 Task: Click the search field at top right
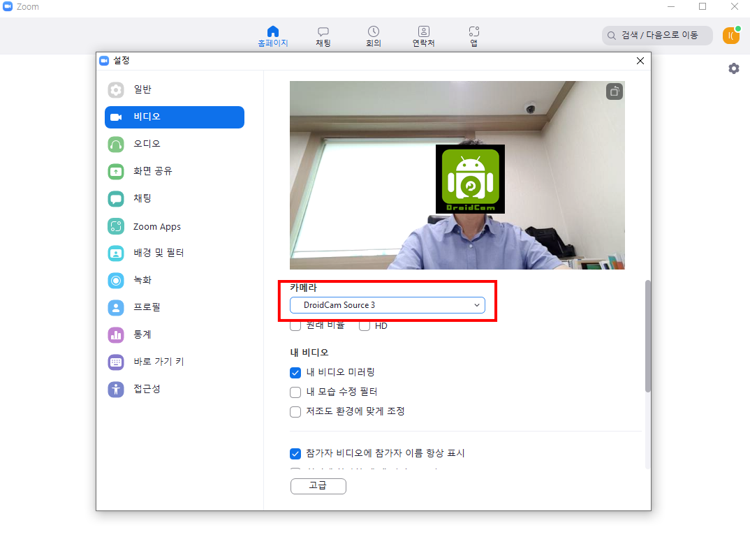tap(656, 35)
